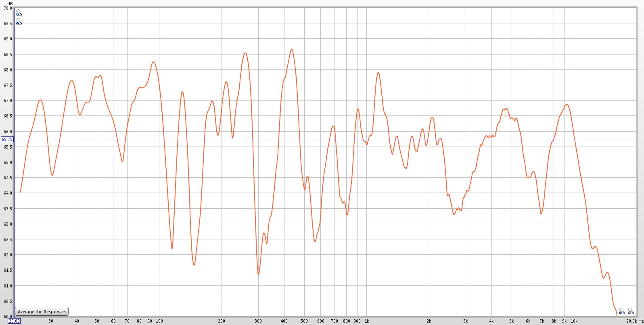Click the 200 Hz frequency axis label
644x325 pixels.
click(222, 321)
